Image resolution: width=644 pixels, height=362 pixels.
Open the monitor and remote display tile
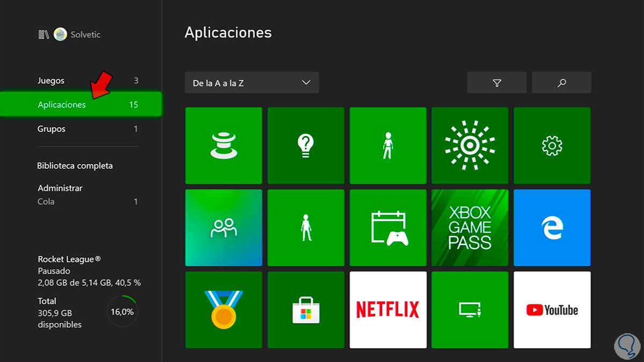pos(470,309)
